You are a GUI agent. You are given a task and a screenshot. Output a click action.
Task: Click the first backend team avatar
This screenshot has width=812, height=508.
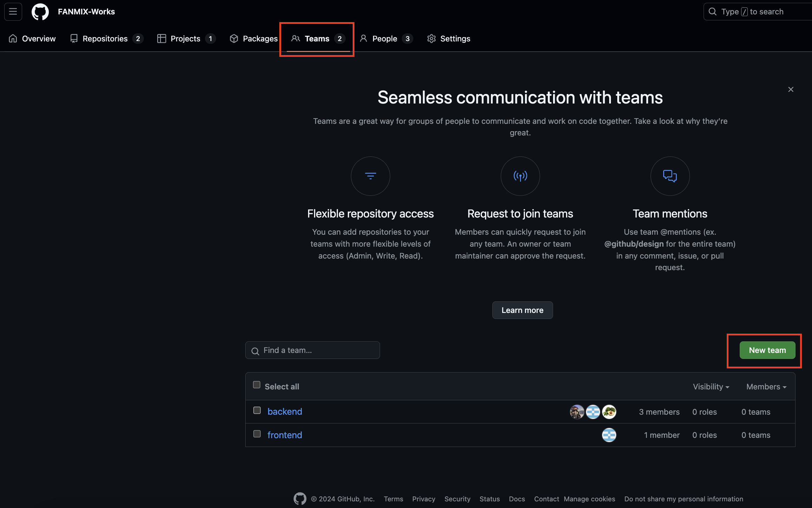click(x=577, y=412)
